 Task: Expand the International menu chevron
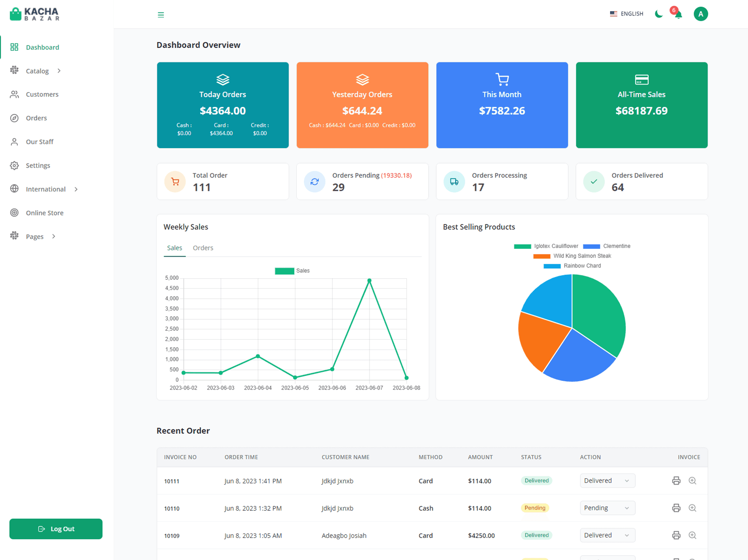(x=76, y=189)
